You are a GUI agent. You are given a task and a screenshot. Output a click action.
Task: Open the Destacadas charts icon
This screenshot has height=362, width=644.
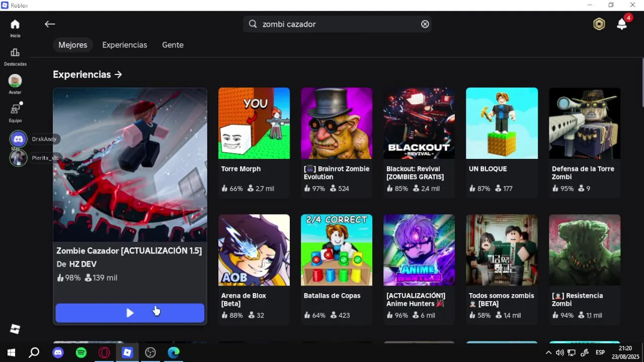(15, 52)
